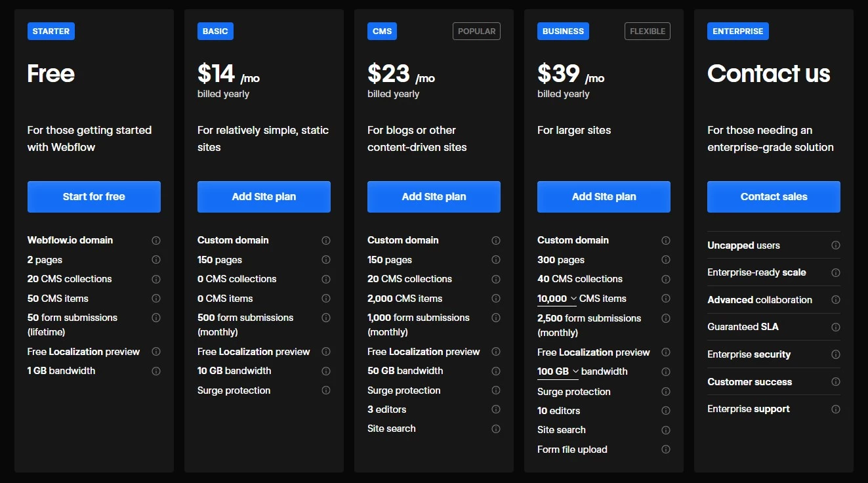Click Add Site plan under Business plan
The image size is (868, 483).
(604, 197)
